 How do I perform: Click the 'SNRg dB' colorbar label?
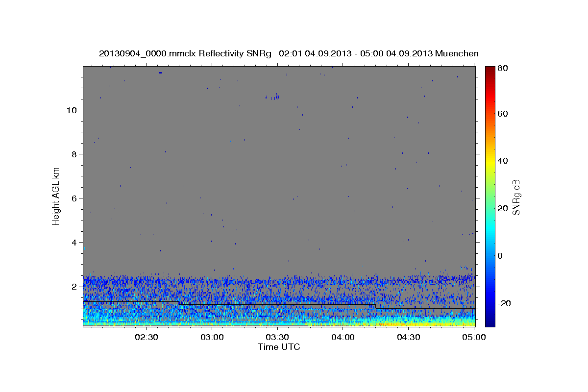[516, 197]
